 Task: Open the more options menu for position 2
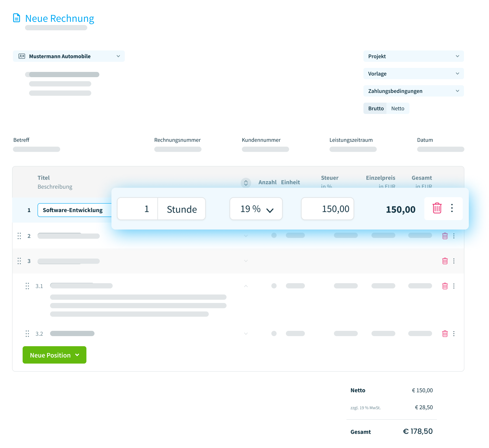[454, 236]
